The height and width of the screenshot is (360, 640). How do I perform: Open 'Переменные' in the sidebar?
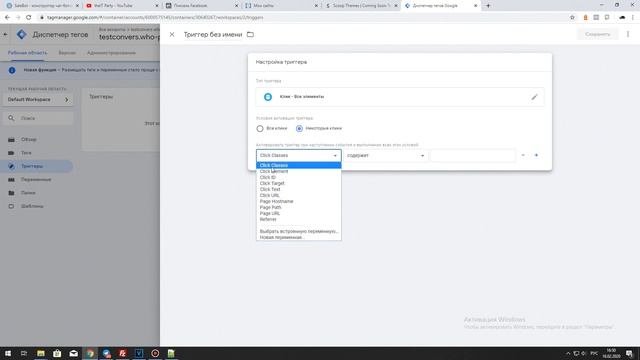(x=37, y=180)
